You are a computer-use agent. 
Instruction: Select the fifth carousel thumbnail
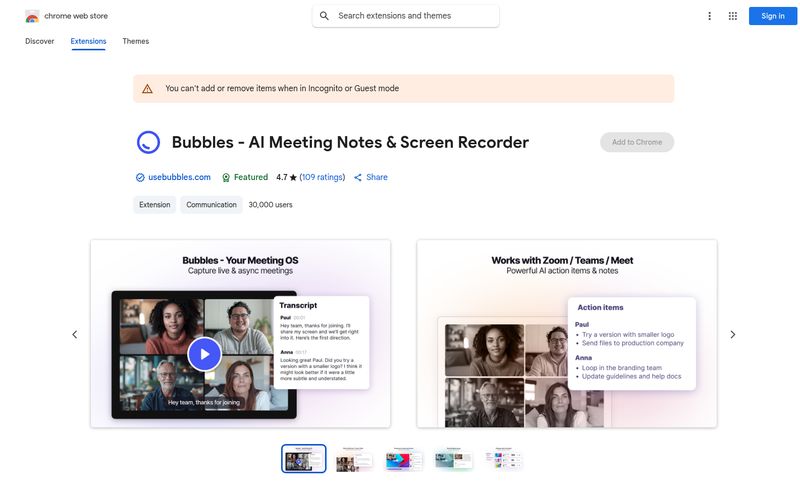[504, 459]
